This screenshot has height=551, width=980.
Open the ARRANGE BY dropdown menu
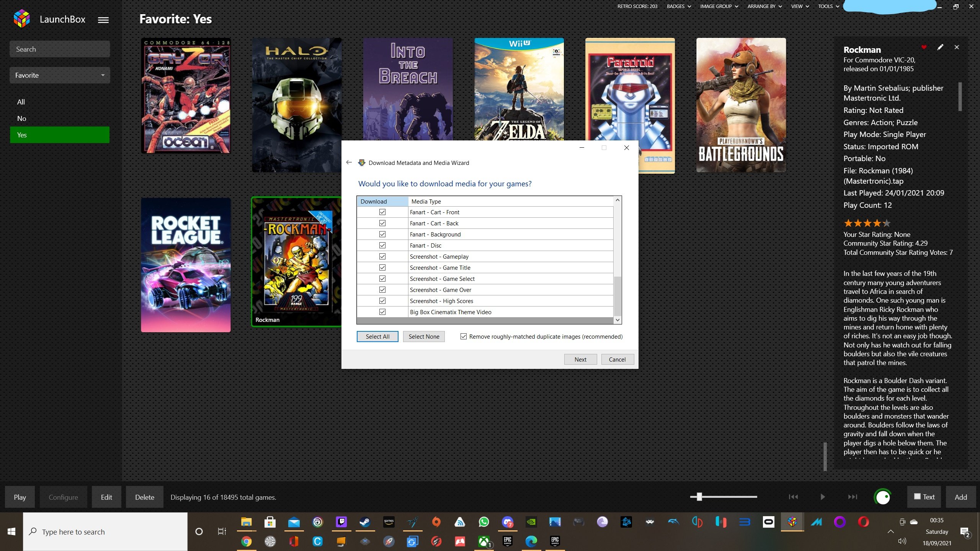pos(764,6)
